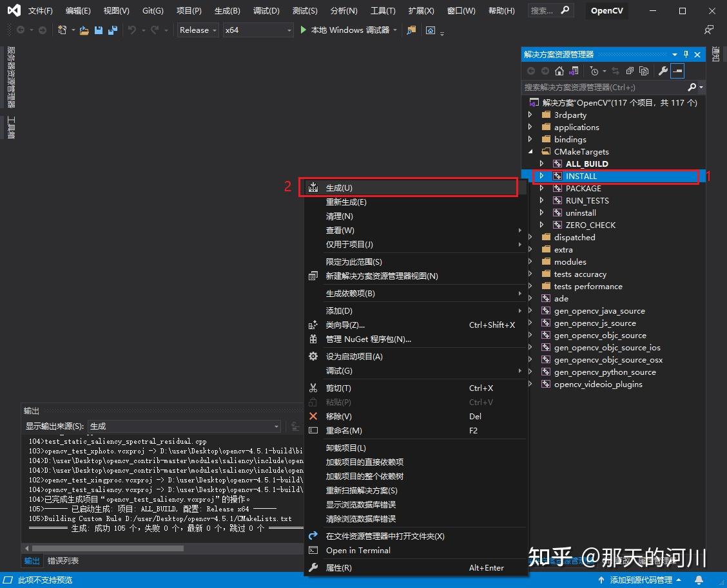Open the x64 platform dropdown

tap(258, 30)
